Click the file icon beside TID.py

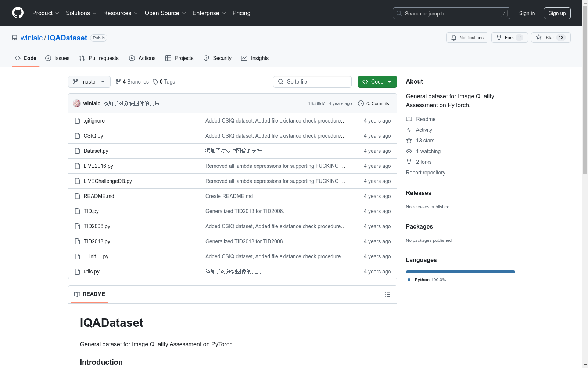[x=77, y=211]
